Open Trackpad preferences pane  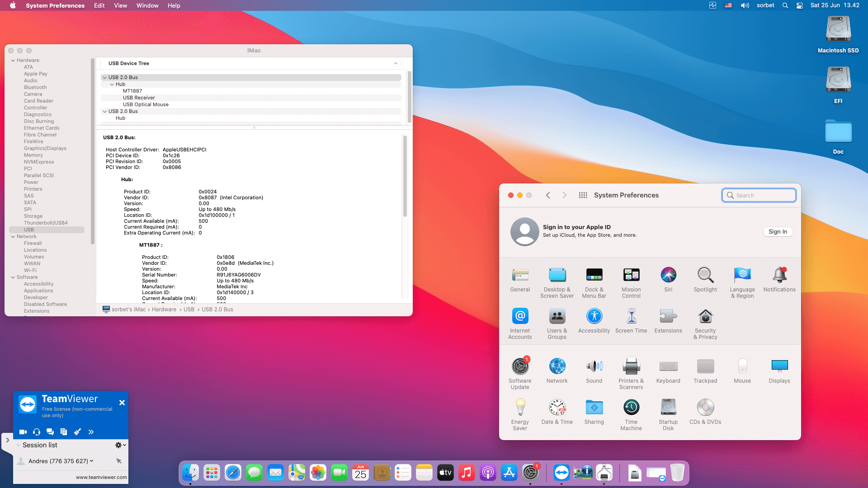[x=705, y=371]
